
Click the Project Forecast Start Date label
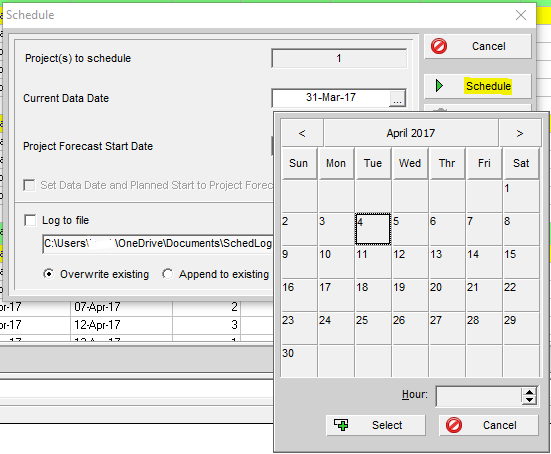pos(88,146)
